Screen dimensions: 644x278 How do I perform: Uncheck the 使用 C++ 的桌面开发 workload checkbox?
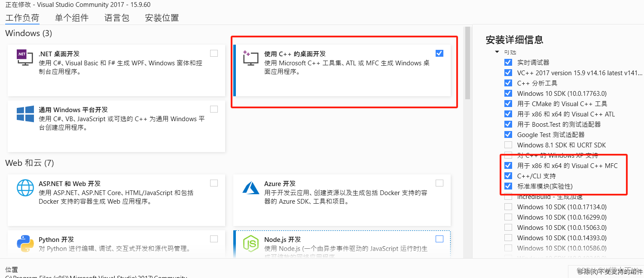click(x=439, y=53)
